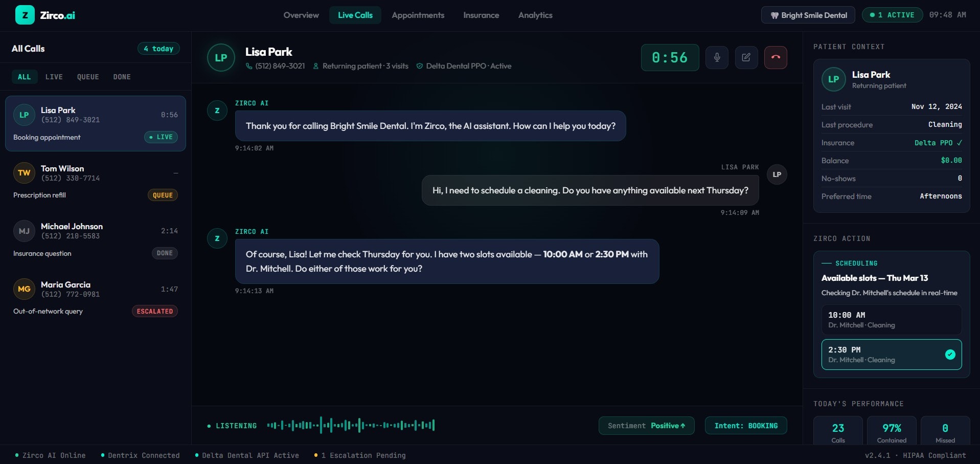
Task: Open the Analytics tab
Action: coord(535,15)
